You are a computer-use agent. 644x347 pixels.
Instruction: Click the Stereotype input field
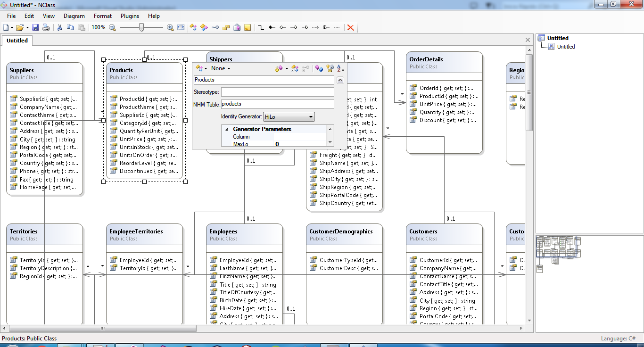(x=277, y=92)
